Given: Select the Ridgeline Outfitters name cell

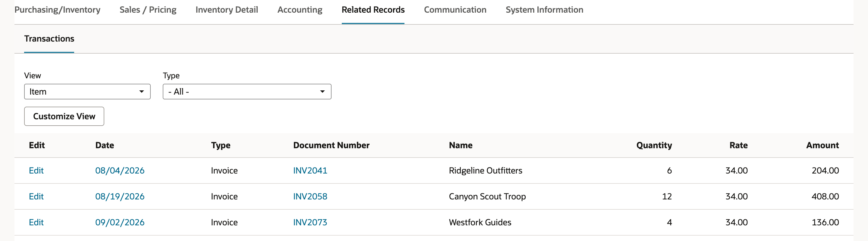Looking at the screenshot, I should click(486, 171).
